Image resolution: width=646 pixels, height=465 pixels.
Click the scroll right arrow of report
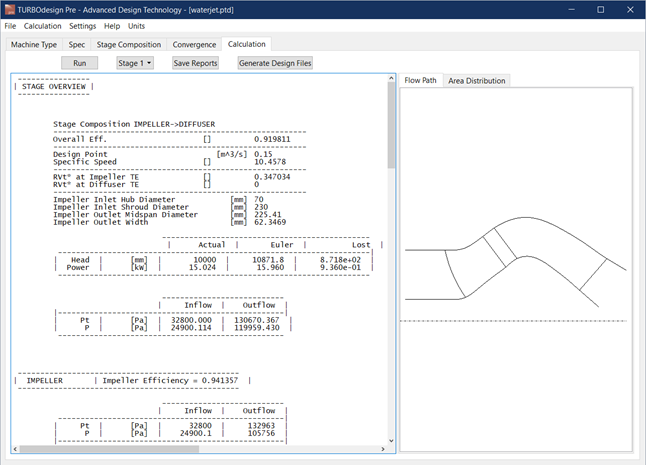383,449
